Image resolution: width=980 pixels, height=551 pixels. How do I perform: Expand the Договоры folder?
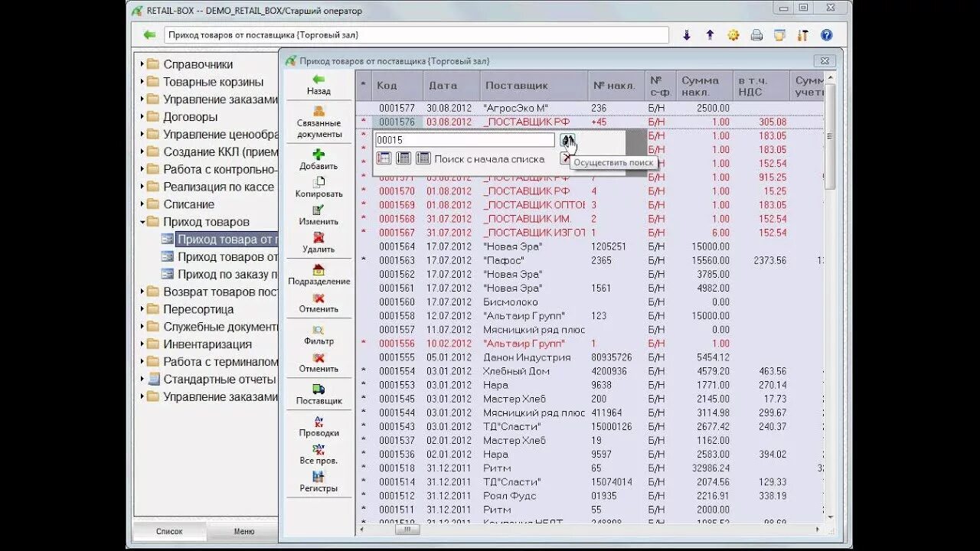click(x=142, y=117)
